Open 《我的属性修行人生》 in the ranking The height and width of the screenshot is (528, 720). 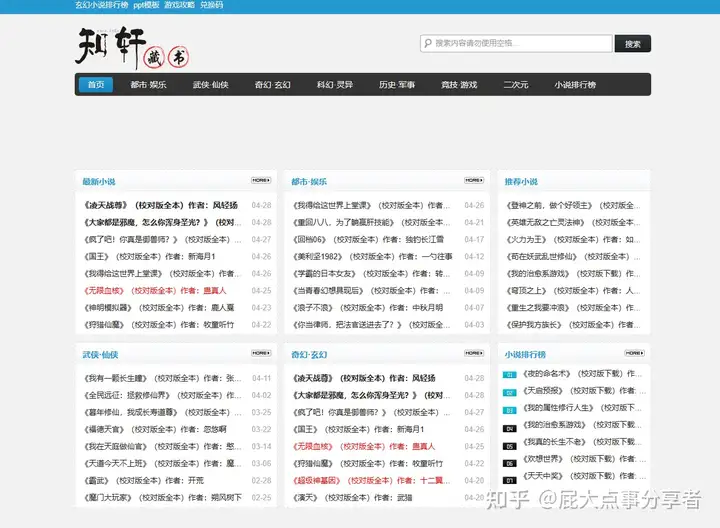582,408
